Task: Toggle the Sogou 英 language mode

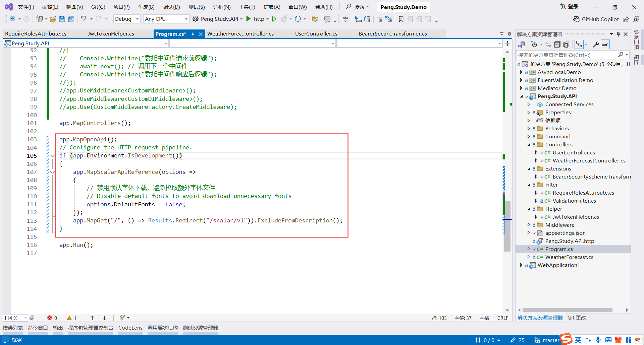Action: [x=578, y=340]
